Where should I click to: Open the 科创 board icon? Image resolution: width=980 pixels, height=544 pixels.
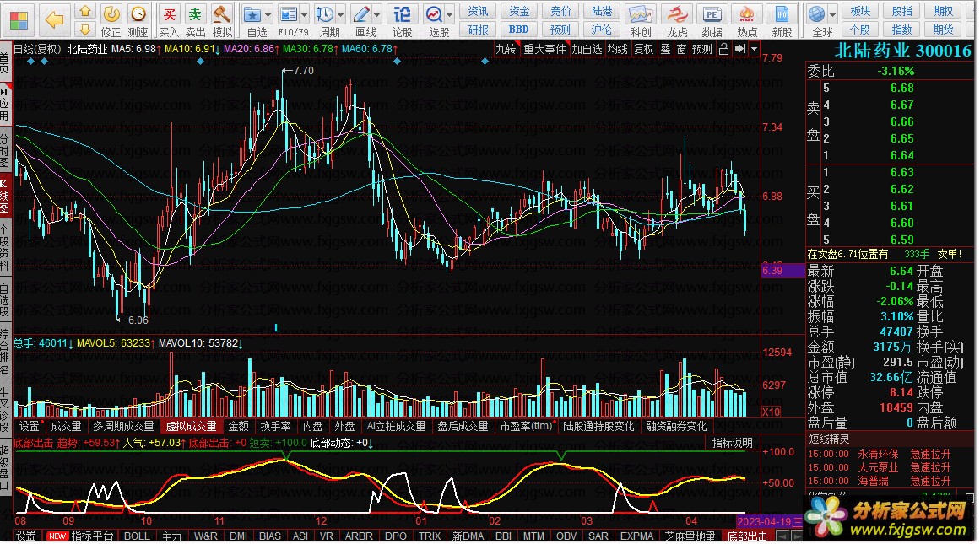[x=641, y=14]
